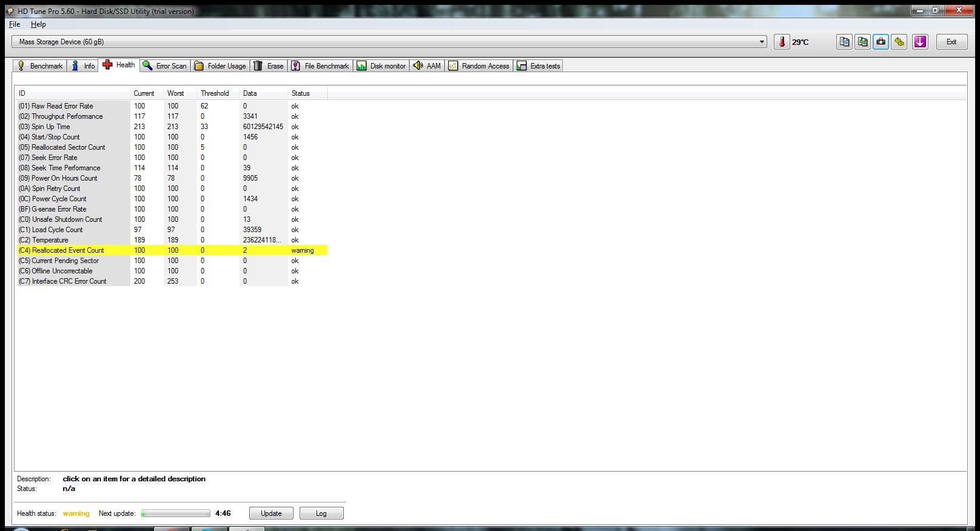Click the thermometer temperature icon

point(782,42)
